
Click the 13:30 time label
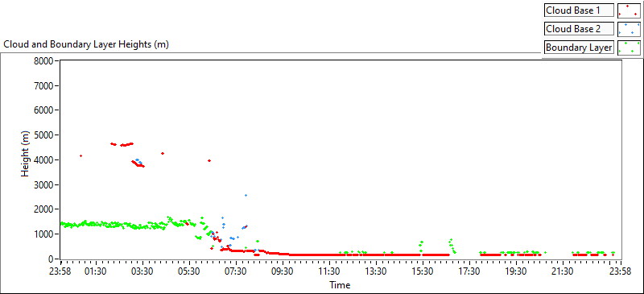(376, 271)
